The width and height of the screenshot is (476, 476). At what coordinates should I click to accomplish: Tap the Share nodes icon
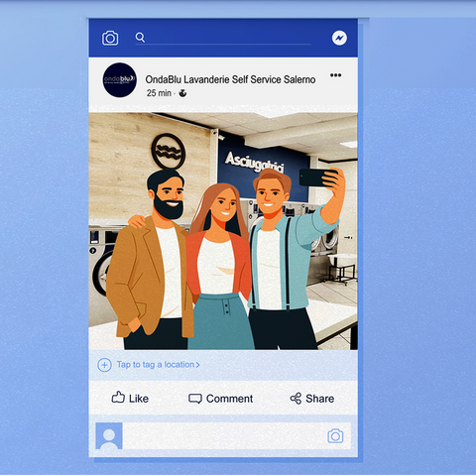tap(296, 399)
